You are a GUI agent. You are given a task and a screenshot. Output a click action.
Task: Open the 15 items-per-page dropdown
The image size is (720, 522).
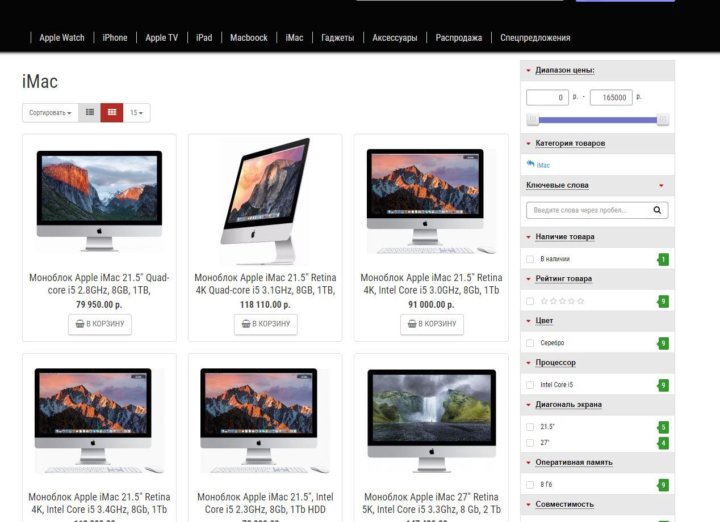click(x=136, y=112)
